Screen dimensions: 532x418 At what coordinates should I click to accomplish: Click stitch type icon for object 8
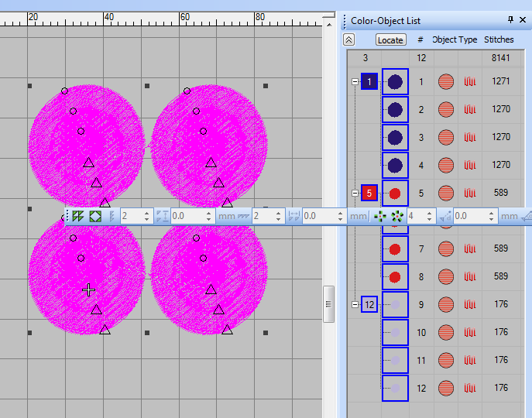click(x=470, y=276)
